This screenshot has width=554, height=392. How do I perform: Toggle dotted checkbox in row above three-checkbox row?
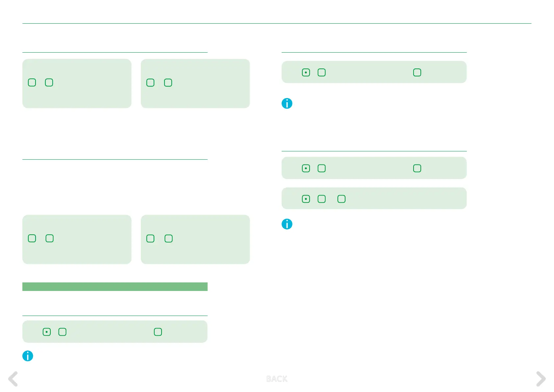(306, 168)
